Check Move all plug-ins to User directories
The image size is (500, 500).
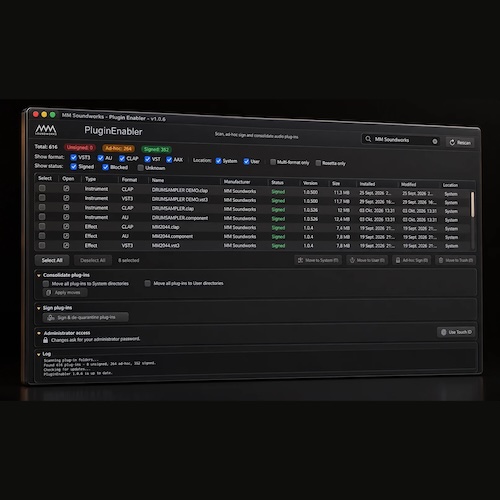(147, 283)
